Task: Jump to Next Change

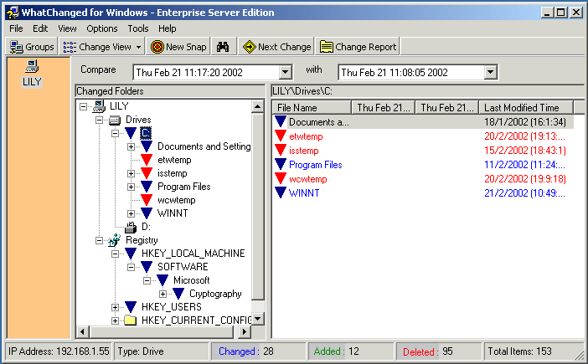Action: (x=276, y=47)
